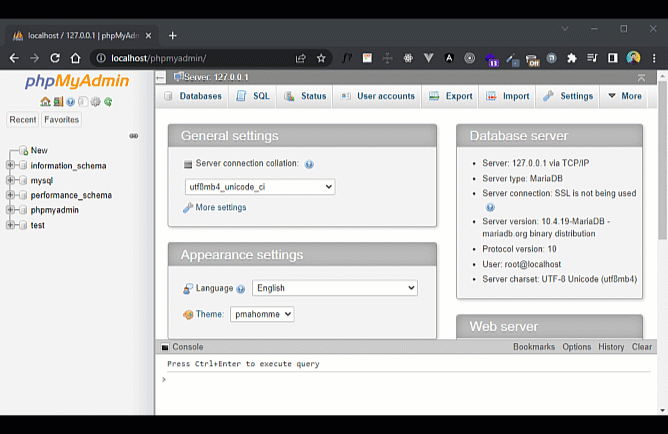This screenshot has width=668, height=434.
Task: Open the More dropdown in top menu
Action: point(625,96)
